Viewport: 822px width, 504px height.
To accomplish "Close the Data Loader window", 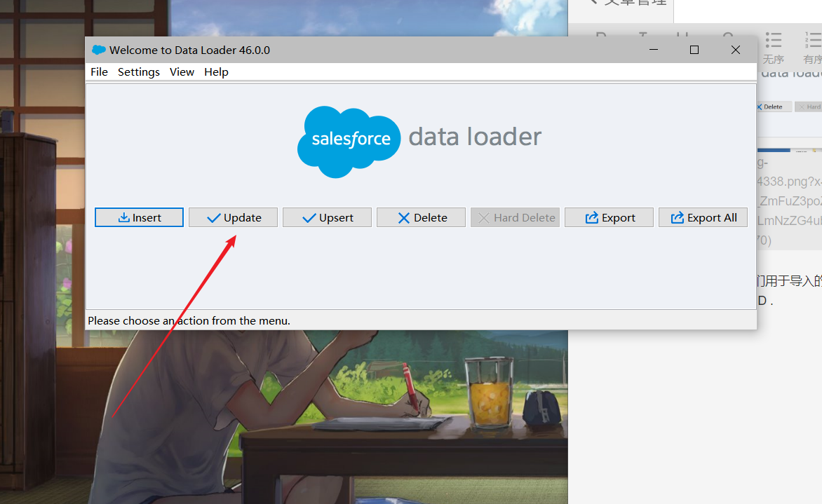I will pyautogui.click(x=736, y=50).
